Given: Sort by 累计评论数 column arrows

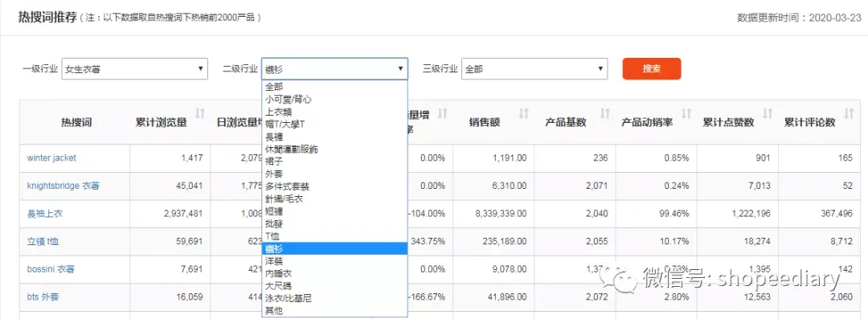Looking at the screenshot, I should [x=850, y=113].
